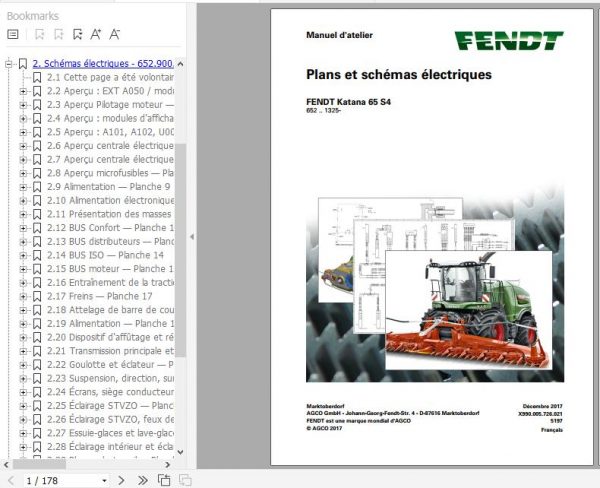Decrease bookmark text size with A- icon
The image size is (600, 488).
pyautogui.click(x=114, y=34)
